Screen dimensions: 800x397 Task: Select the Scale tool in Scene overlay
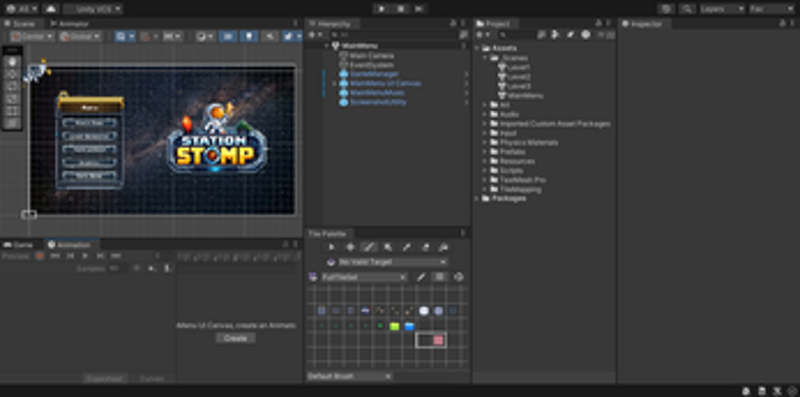(13, 98)
